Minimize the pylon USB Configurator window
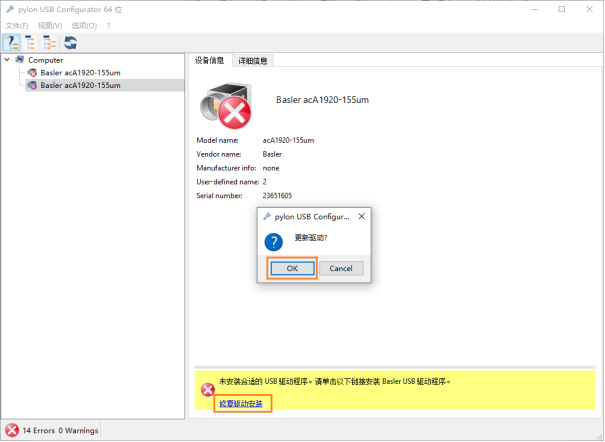 click(x=534, y=9)
